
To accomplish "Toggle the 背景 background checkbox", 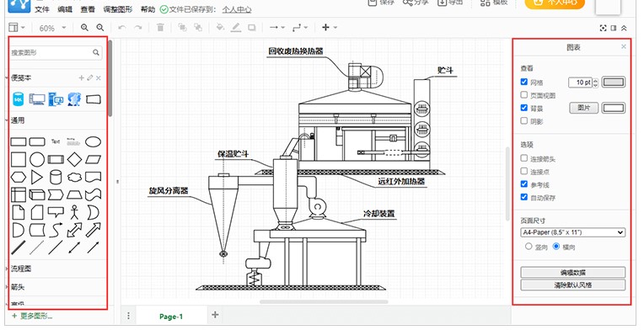I will point(524,108).
